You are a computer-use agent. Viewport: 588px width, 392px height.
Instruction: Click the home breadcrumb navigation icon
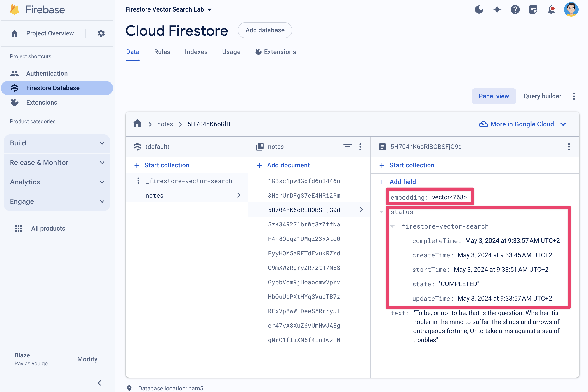point(138,124)
